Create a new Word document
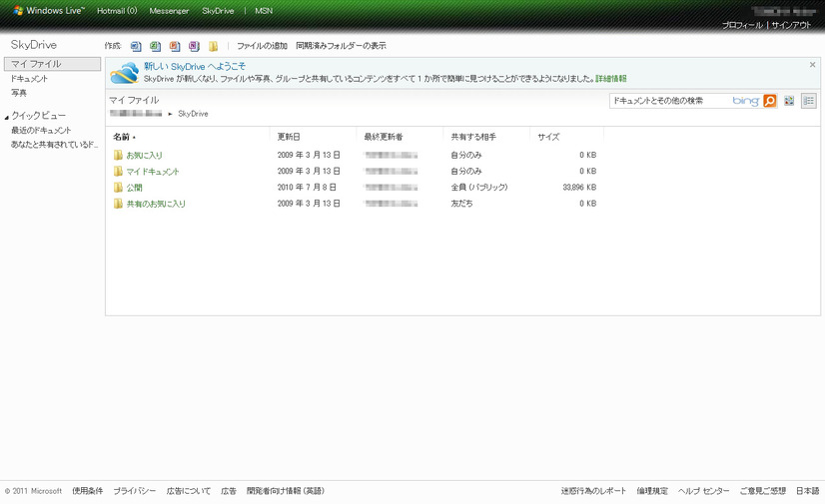 click(x=136, y=46)
